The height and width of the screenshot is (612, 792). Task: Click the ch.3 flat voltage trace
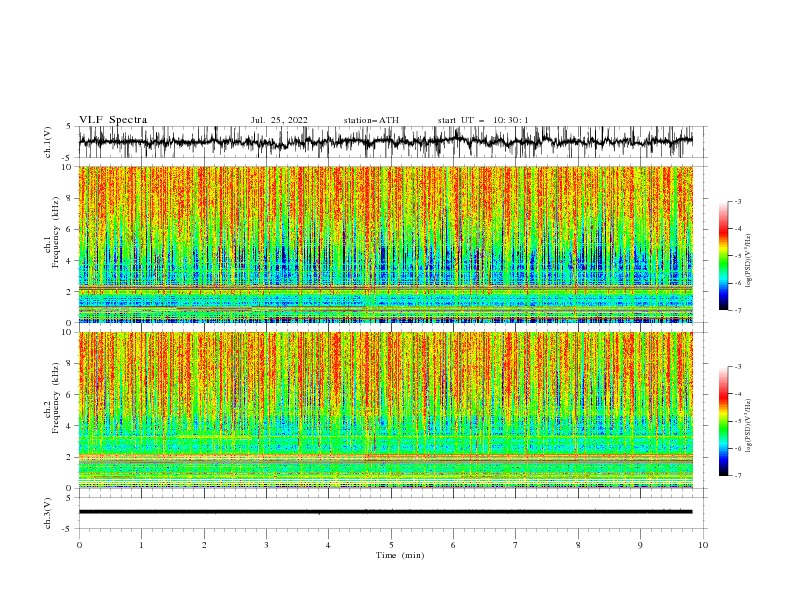pyautogui.click(x=386, y=512)
